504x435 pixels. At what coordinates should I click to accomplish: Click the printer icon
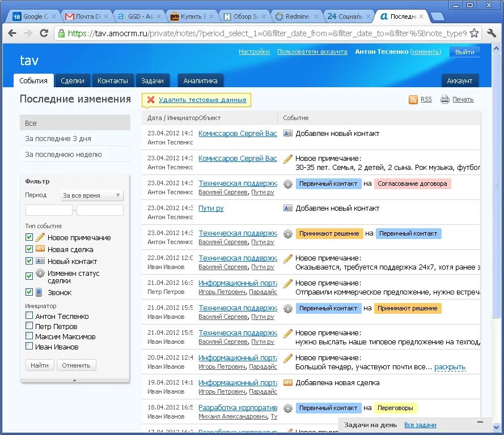(x=445, y=100)
